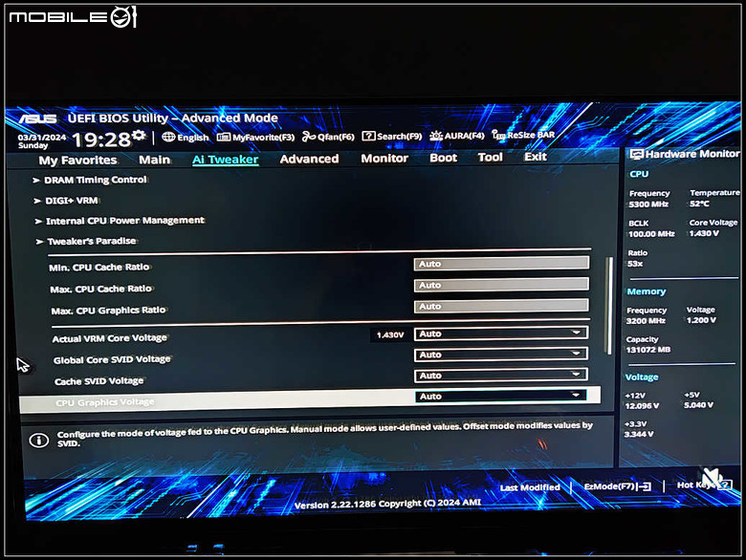Click the CPU temperature 52°C reading

(699, 204)
